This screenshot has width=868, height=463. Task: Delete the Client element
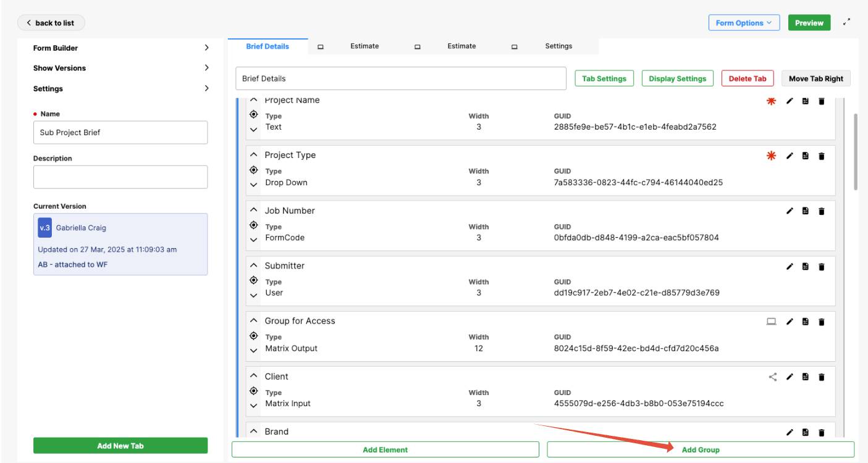point(822,377)
